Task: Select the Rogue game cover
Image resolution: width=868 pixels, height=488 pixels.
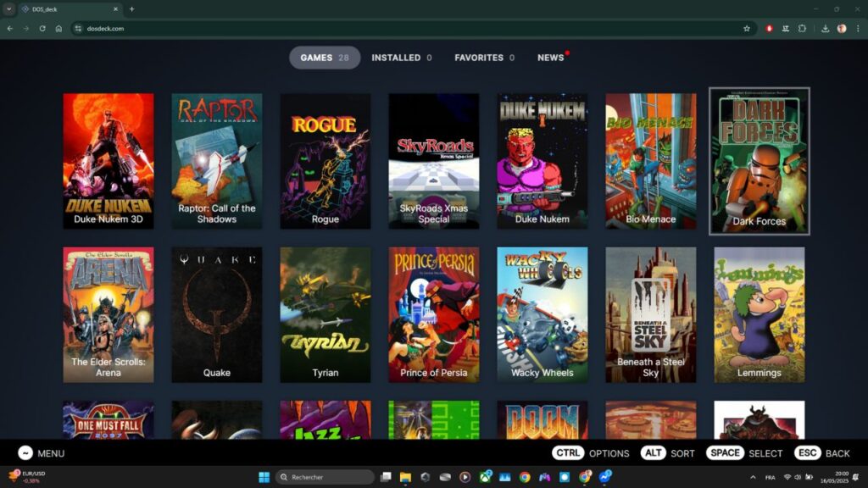Action: 325,161
